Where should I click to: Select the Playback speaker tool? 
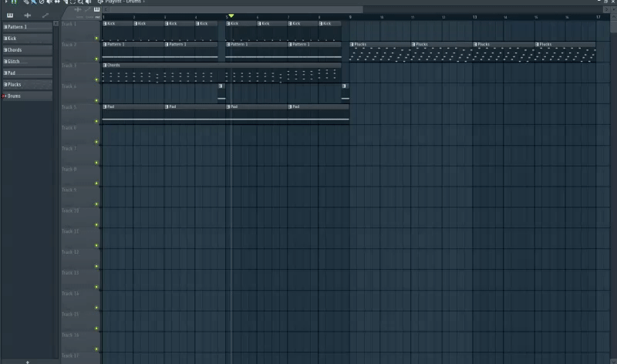click(x=89, y=2)
